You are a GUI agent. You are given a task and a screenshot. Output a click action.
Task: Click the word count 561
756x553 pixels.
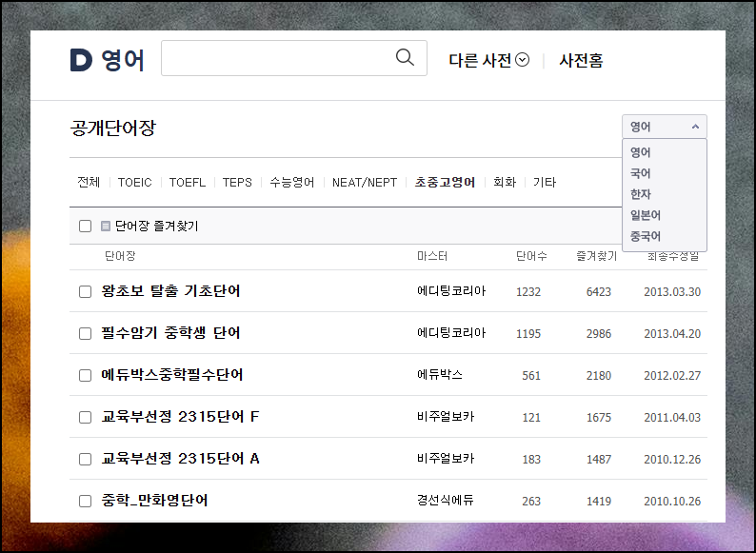531,376
